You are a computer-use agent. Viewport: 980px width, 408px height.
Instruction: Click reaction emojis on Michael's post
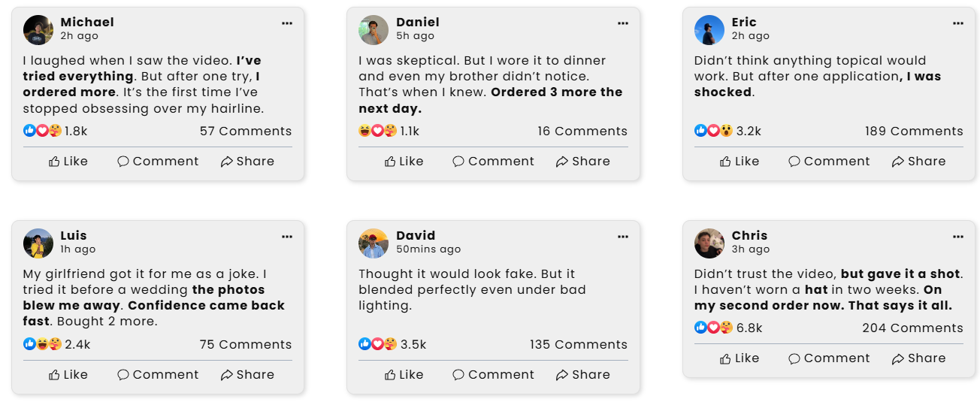click(x=42, y=131)
